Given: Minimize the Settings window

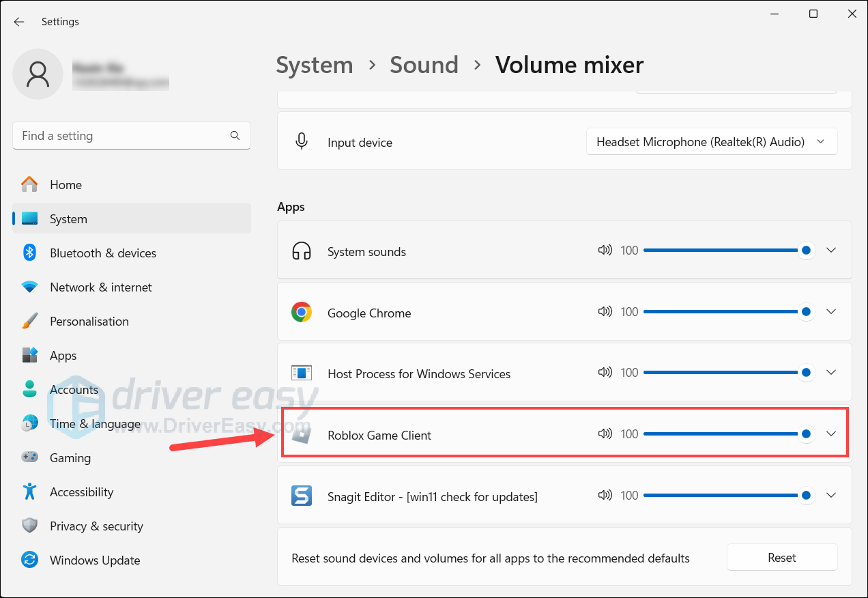Looking at the screenshot, I should tap(775, 14).
